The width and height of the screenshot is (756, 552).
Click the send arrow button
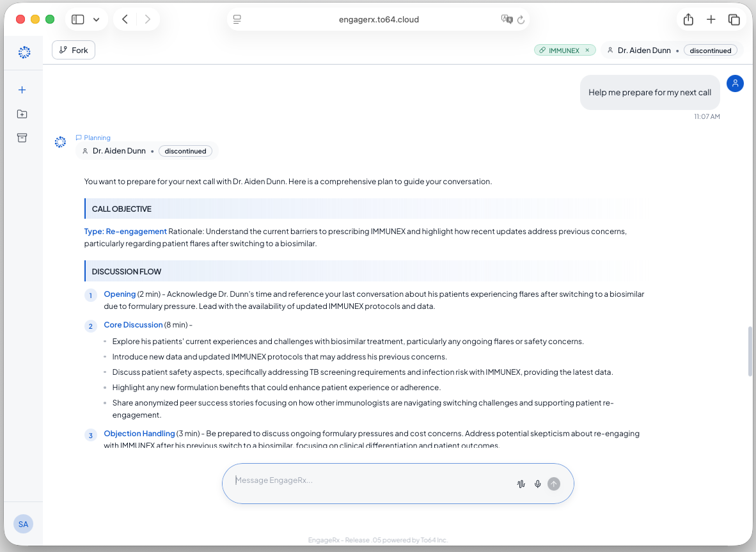tap(554, 484)
